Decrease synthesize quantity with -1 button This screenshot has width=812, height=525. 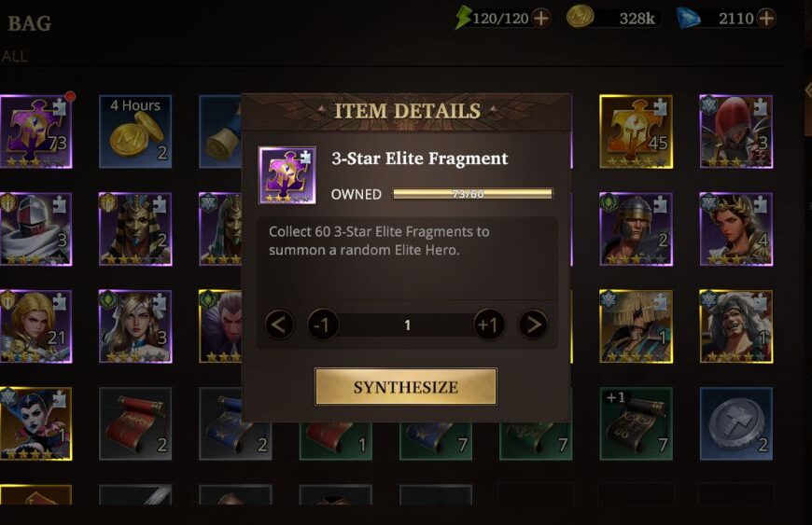click(x=322, y=325)
